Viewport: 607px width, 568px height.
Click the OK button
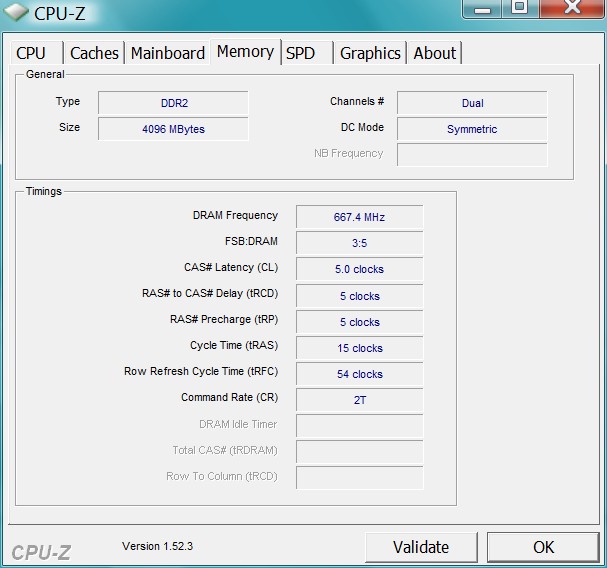pyautogui.click(x=543, y=547)
